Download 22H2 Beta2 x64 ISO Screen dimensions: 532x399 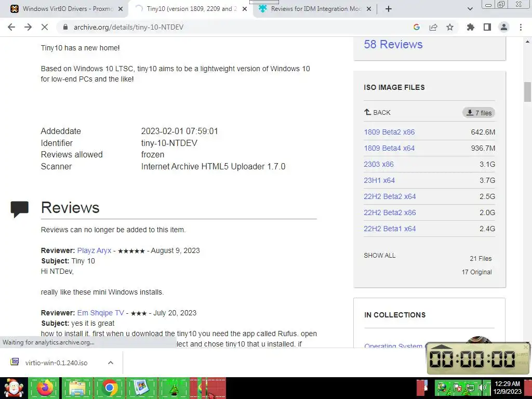coord(390,196)
